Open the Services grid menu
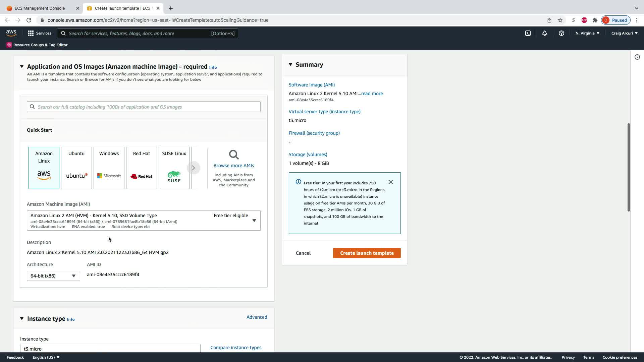 39,33
